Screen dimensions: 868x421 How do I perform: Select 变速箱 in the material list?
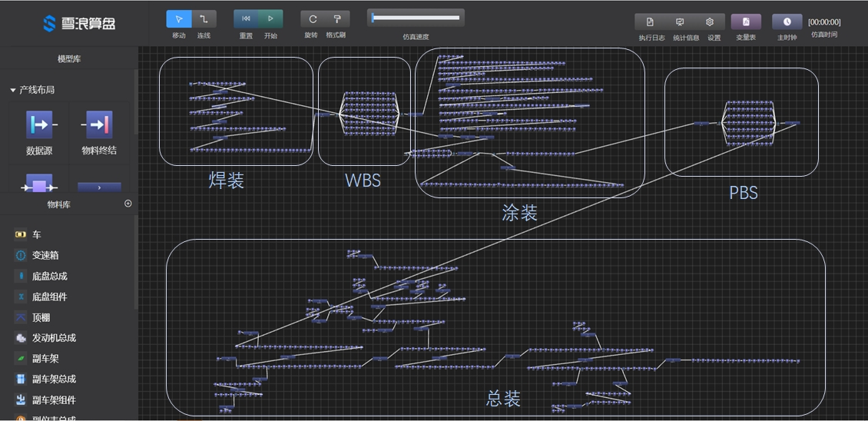pos(45,255)
